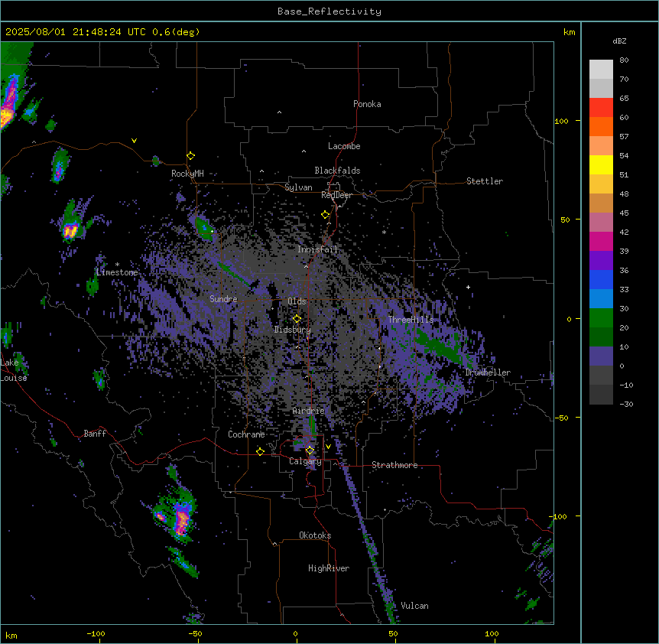Click the Calgary city label
The height and width of the screenshot is (644, 659).
pyautogui.click(x=305, y=461)
